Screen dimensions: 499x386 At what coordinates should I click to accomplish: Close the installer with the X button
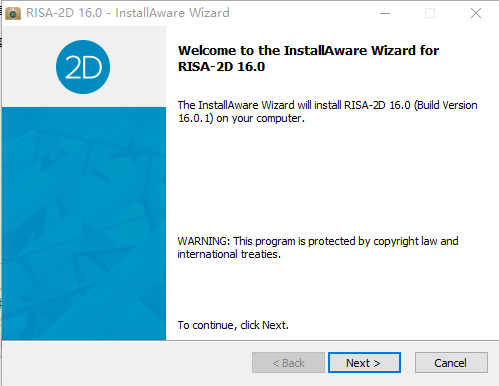point(476,13)
